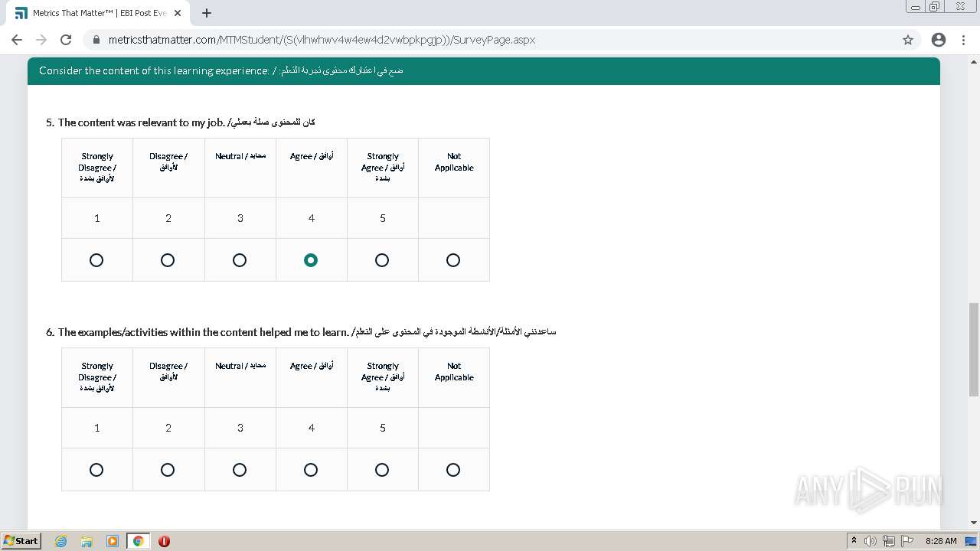980x551 pixels.
Task: Select Strongly Agree for question 5
Action: pos(382,260)
